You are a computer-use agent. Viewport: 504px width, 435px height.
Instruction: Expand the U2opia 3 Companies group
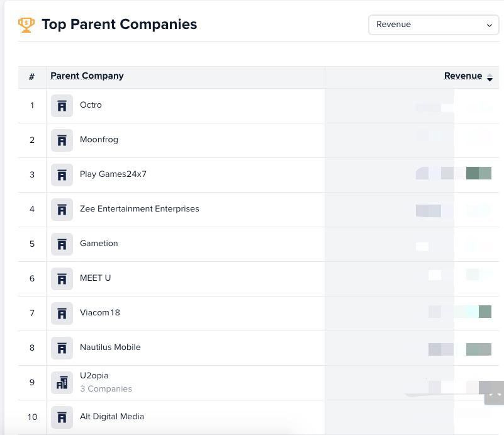(x=106, y=389)
